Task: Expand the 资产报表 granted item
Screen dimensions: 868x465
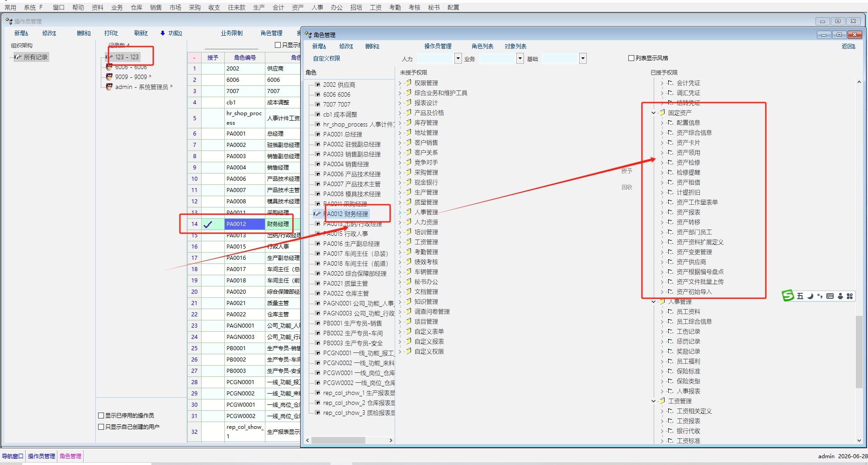Action: [x=662, y=212]
